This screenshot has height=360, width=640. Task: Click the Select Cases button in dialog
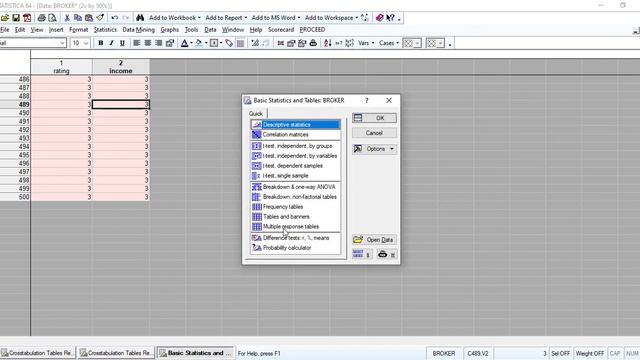point(362,254)
